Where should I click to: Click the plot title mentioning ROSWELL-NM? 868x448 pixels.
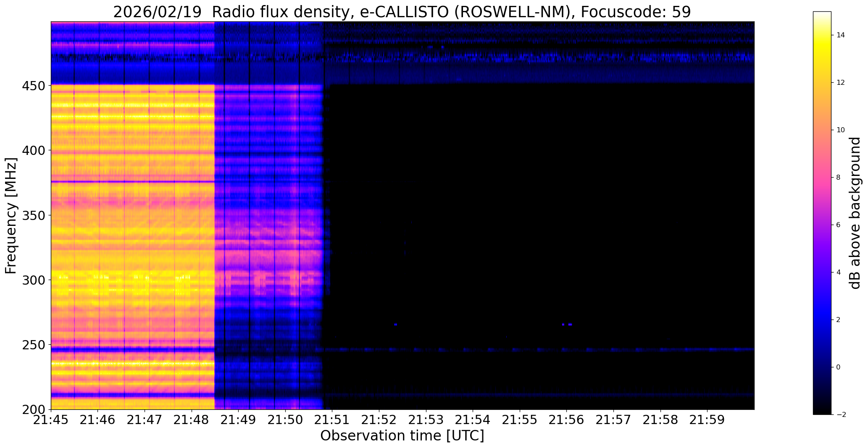point(402,12)
